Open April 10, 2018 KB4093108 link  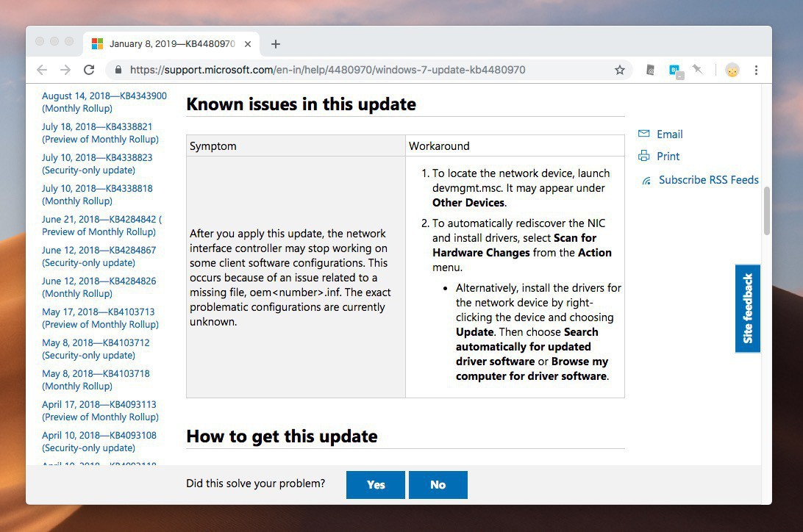[x=99, y=442]
